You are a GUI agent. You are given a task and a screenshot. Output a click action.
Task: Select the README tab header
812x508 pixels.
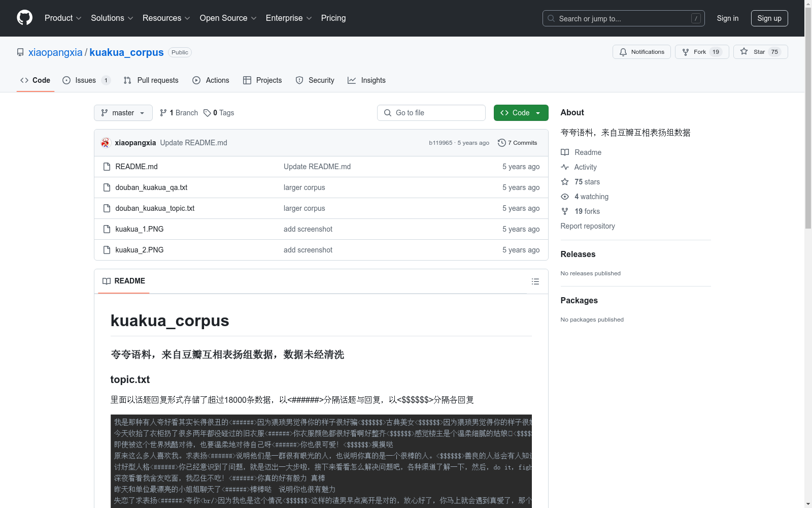(x=124, y=281)
